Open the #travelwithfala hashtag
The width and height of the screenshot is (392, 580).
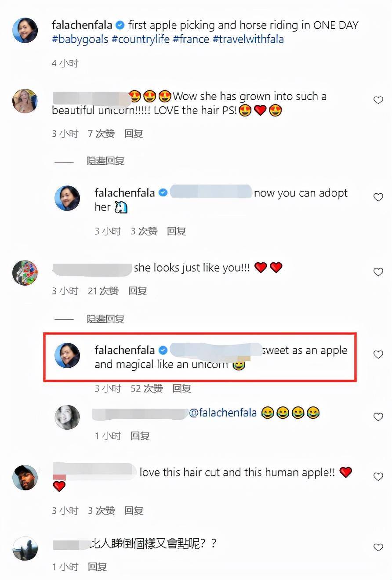pos(248,39)
